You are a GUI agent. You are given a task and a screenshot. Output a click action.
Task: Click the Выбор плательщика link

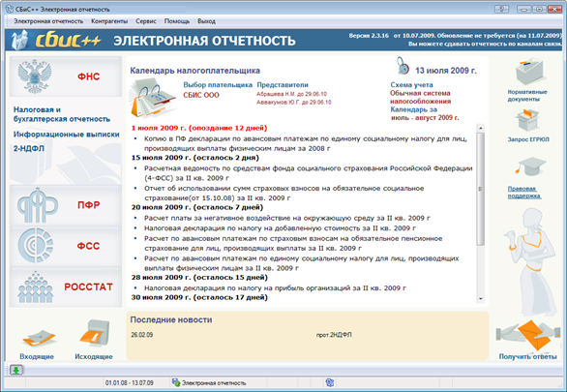pyautogui.click(x=218, y=85)
